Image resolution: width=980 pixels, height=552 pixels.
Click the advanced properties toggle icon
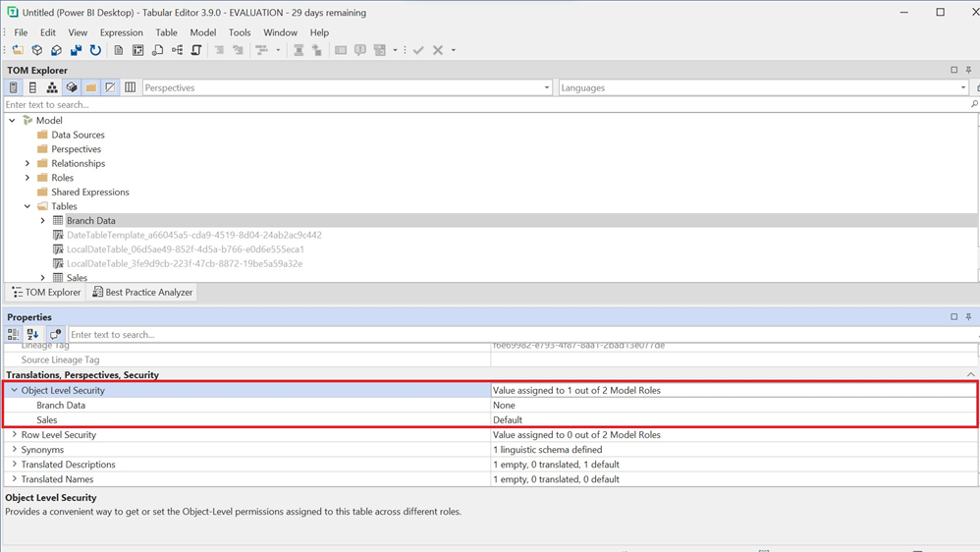pos(56,335)
